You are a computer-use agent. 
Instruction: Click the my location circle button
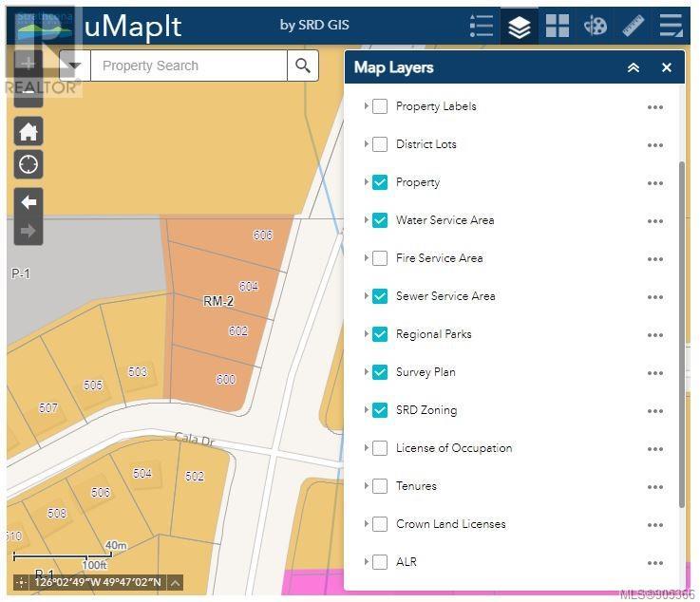pos(28,164)
